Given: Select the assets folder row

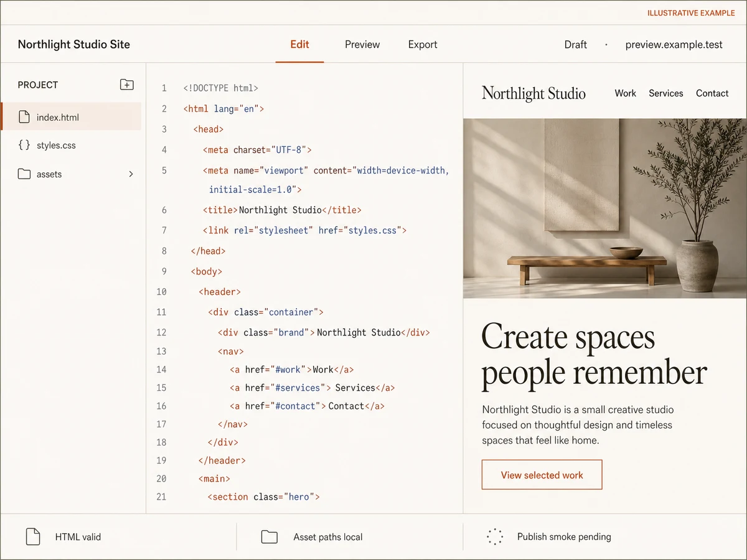Looking at the screenshot, I should [71, 174].
